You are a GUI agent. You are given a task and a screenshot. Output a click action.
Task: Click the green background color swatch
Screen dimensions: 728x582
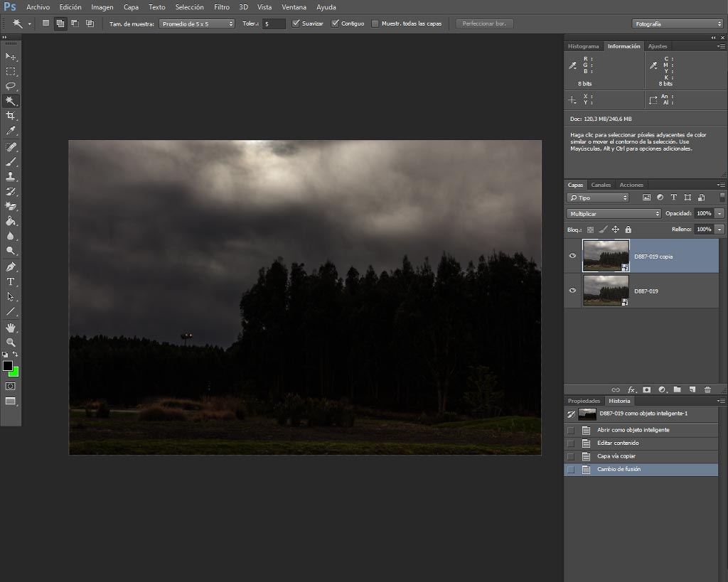tap(16, 372)
